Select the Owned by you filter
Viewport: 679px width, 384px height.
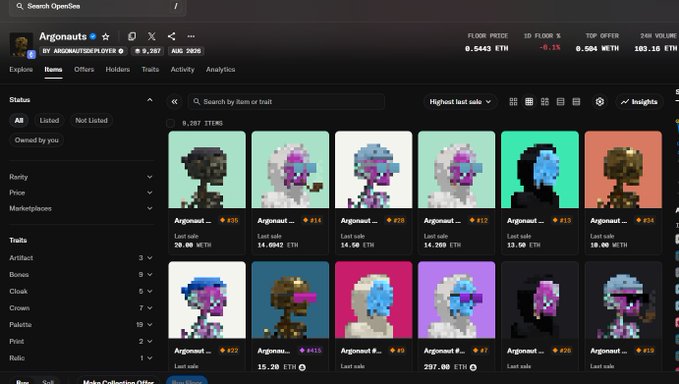pyautogui.click(x=36, y=140)
